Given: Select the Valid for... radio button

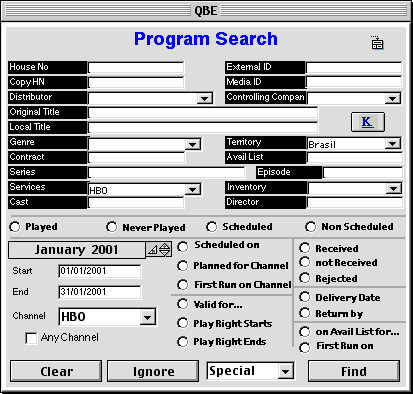Looking at the screenshot, I should coord(183,304).
